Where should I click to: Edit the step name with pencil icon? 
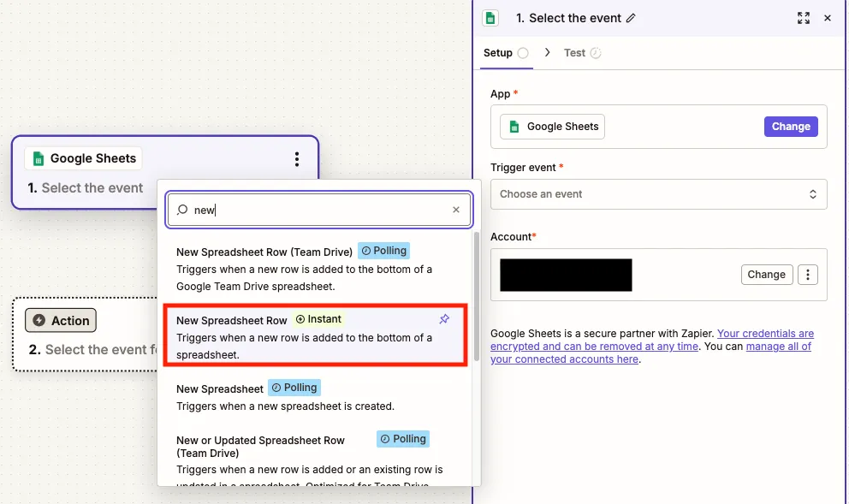point(631,18)
